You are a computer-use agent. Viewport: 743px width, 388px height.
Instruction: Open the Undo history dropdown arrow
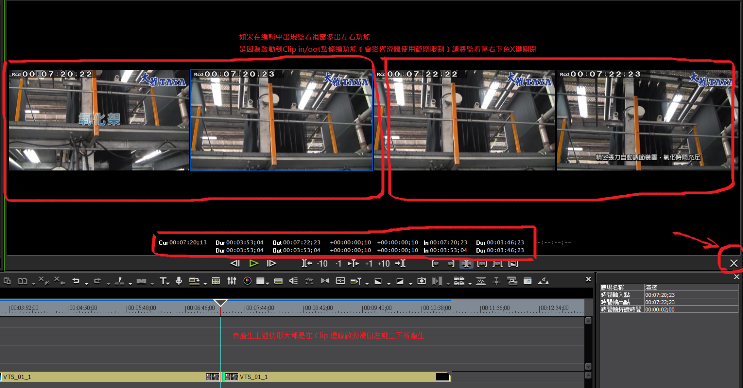(86, 283)
